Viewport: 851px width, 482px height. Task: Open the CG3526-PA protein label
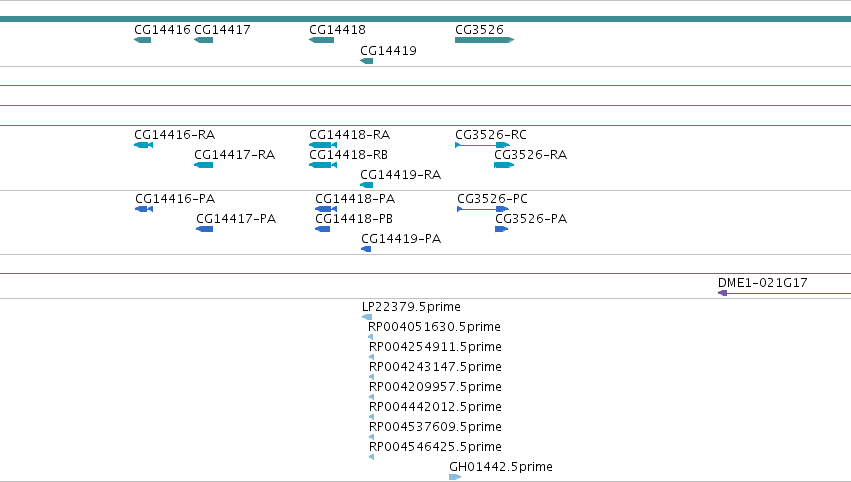coord(531,219)
